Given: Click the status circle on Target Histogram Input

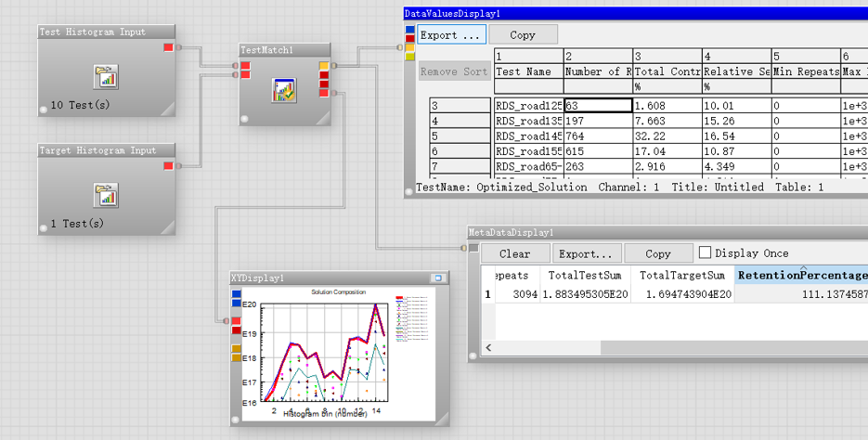Looking at the screenshot, I should coord(44,227).
